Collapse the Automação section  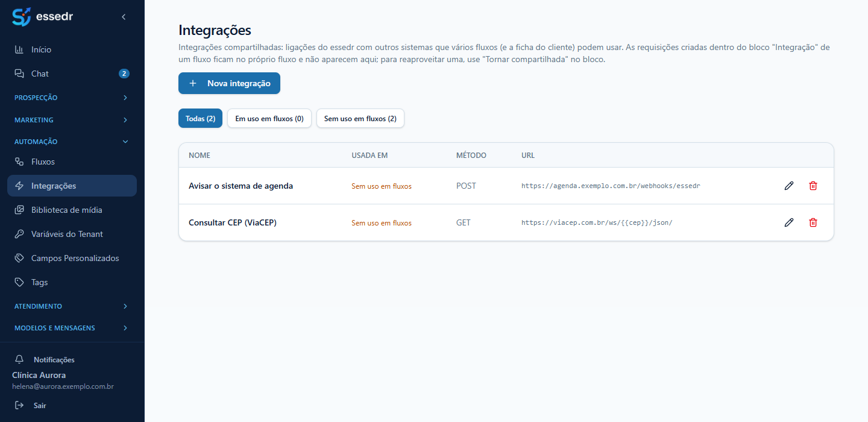coord(72,141)
